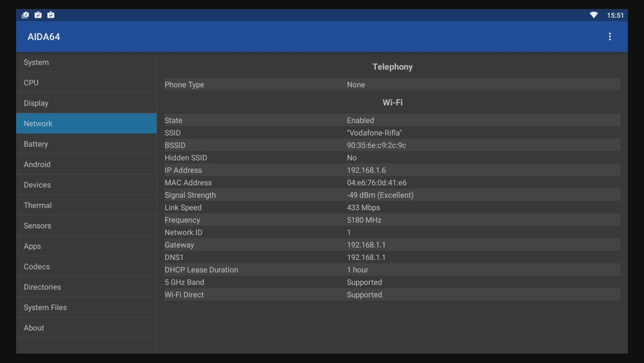The width and height of the screenshot is (644, 363).
Task: Tap the Wi-Fi status bar icon
Action: (593, 15)
